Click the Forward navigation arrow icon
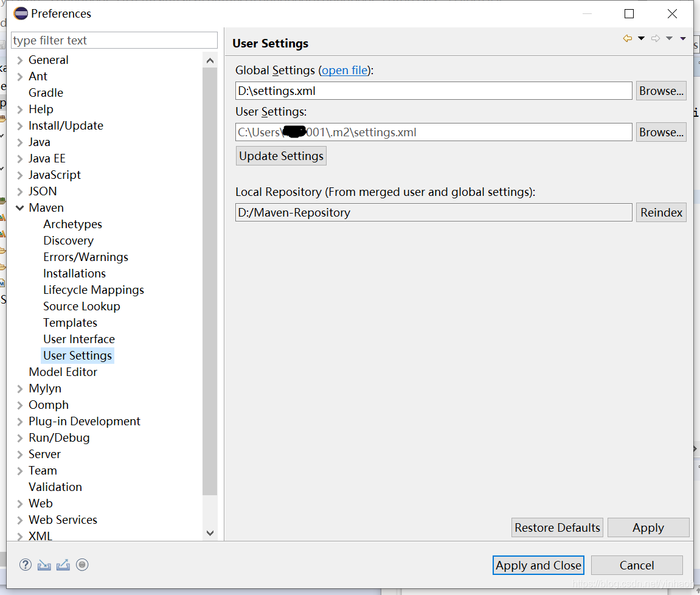The width and height of the screenshot is (700, 595). click(656, 38)
